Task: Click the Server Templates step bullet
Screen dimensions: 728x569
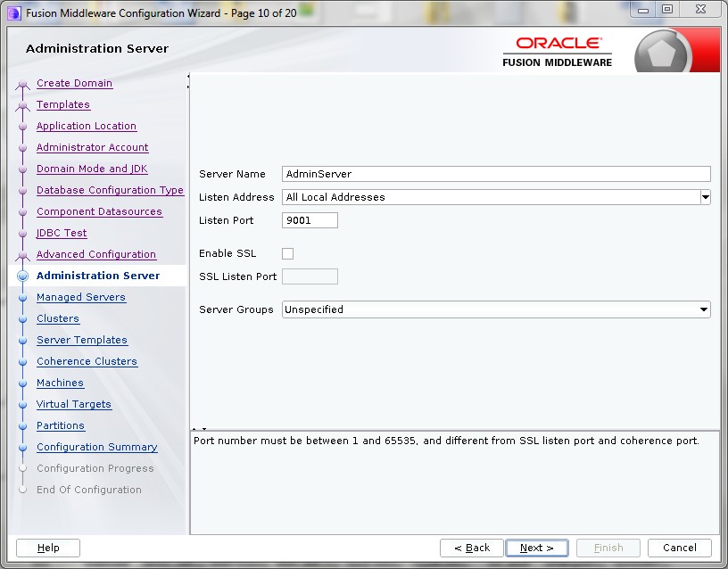Action: tap(22, 340)
